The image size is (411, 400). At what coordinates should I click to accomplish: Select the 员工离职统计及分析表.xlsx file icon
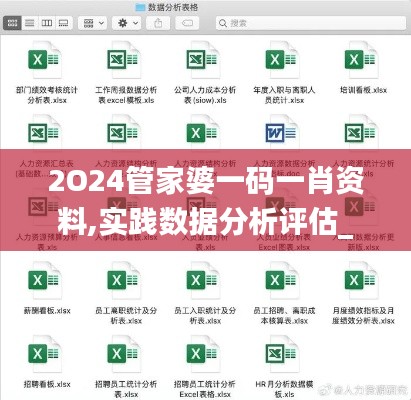click(123, 280)
